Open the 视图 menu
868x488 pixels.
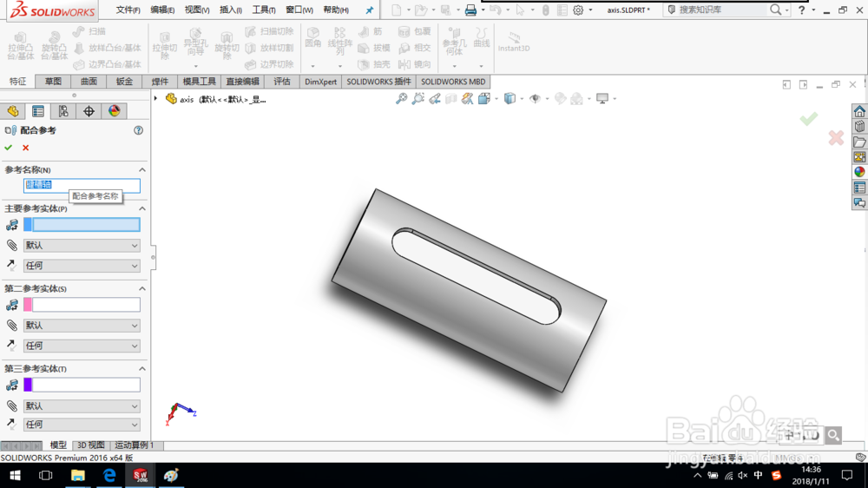196,10
